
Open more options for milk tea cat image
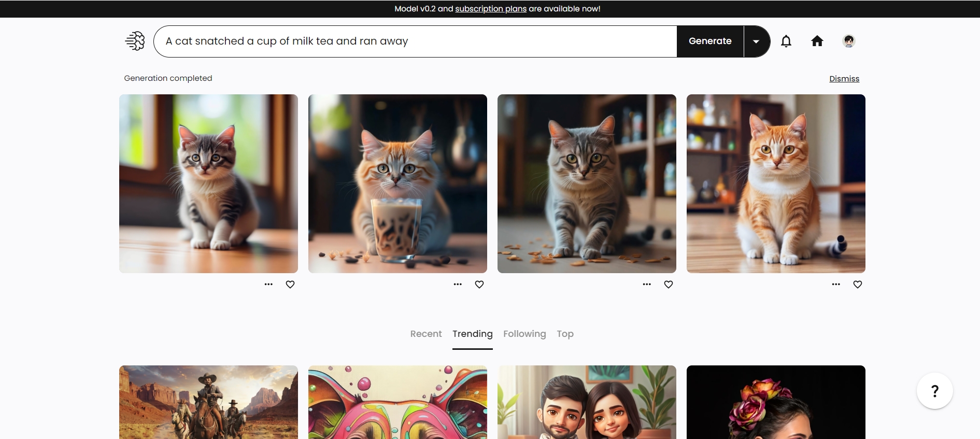point(458,285)
